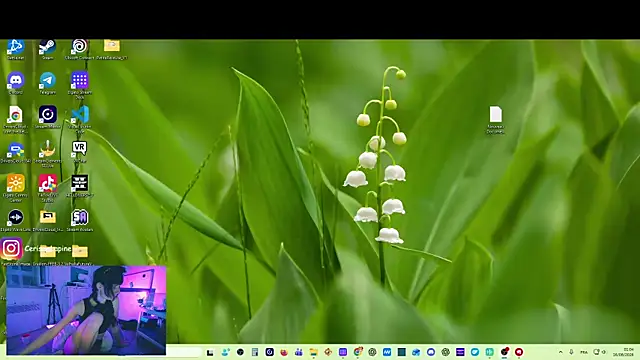Launch Steam from the desktop
This screenshot has height=360, width=640.
click(47, 50)
